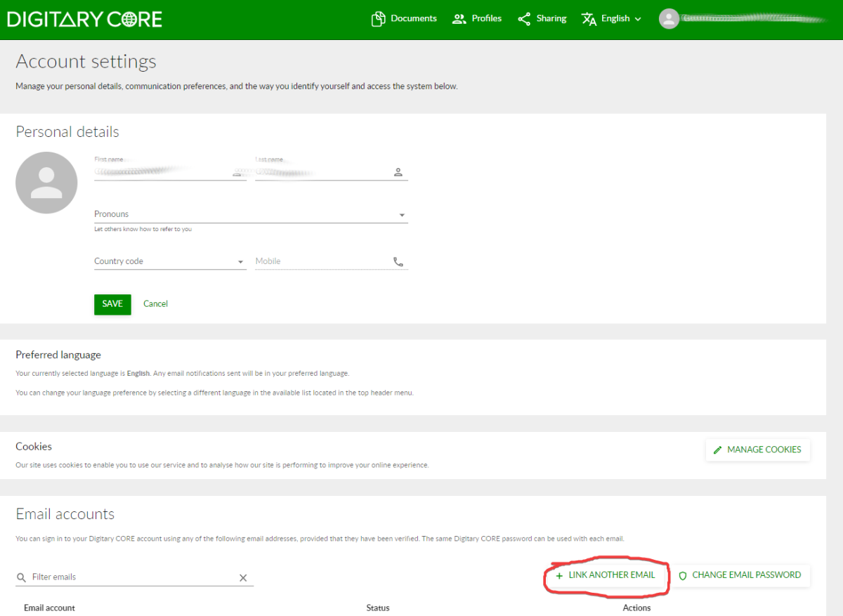Focus the First name input field
Image resolution: width=843 pixels, height=616 pixels.
point(170,171)
